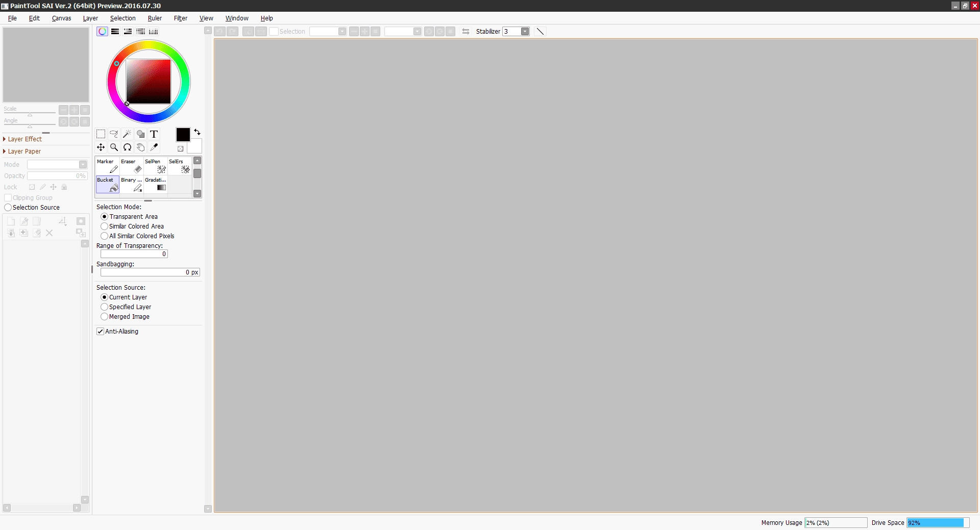The height and width of the screenshot is (530, 980).
Task: Show the color swatches panel
Action: 153,32
